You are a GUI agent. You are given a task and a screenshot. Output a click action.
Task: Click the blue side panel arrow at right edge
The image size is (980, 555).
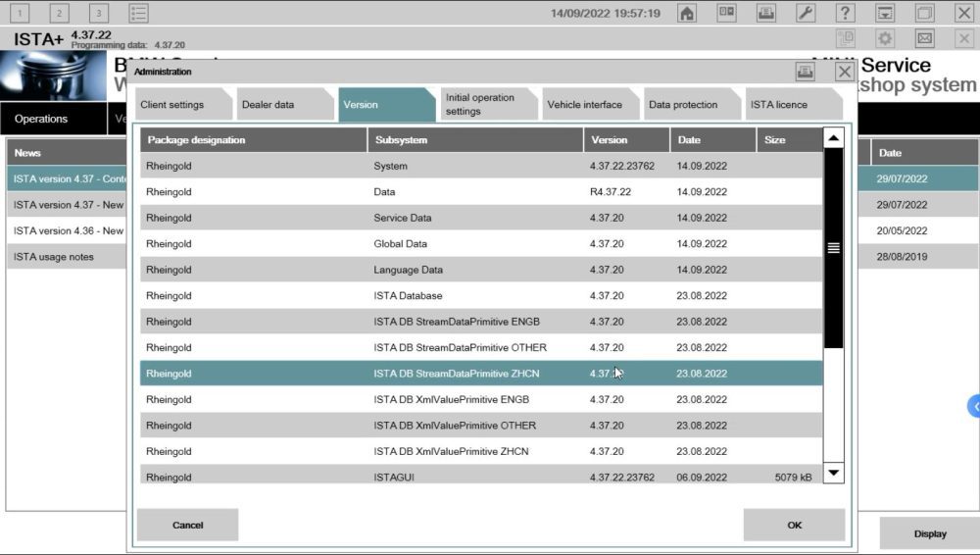974,406
